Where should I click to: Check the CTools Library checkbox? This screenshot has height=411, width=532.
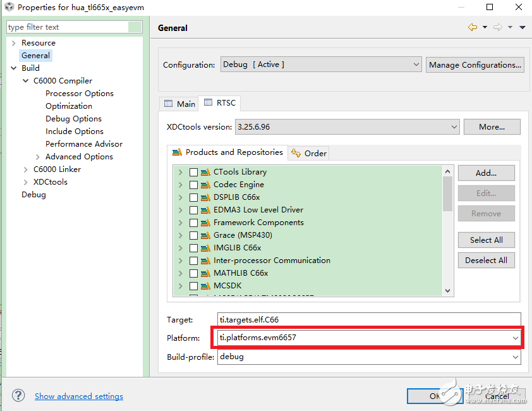[x=193, y=172]
